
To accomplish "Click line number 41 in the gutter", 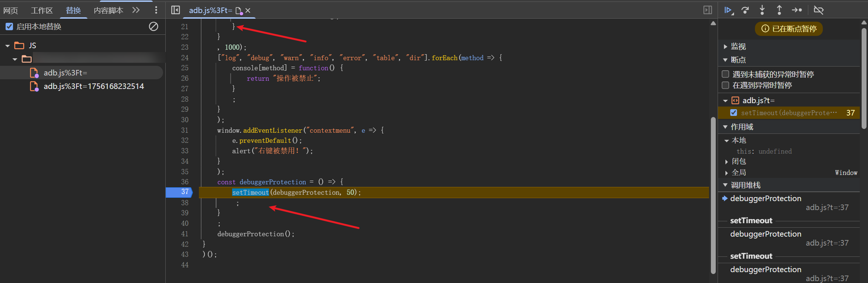I will click(184, 234).
